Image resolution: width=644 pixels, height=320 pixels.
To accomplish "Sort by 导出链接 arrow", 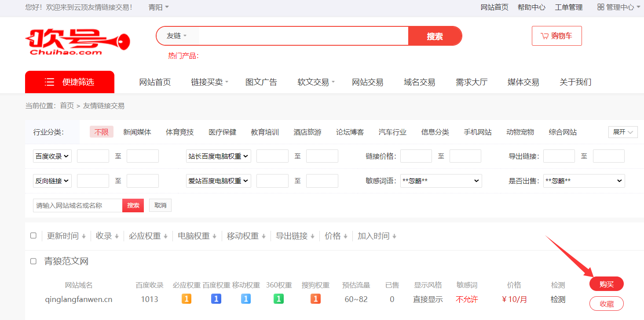I will click(312, 236).
